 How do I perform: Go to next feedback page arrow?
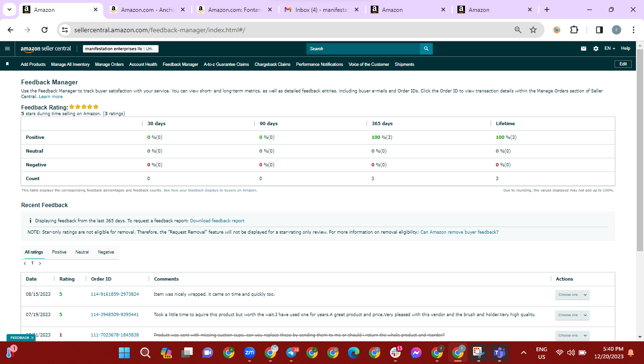click(x=40, y=263)
